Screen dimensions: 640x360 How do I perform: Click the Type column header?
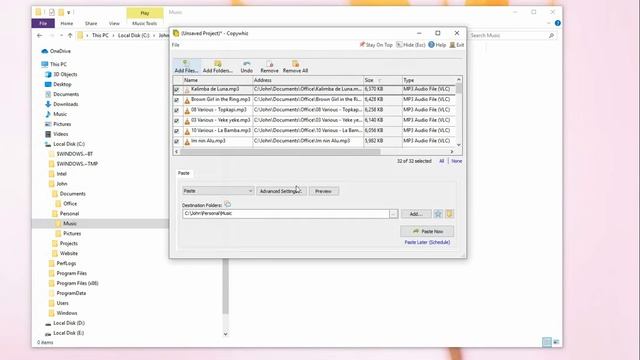tap(429, 80)
